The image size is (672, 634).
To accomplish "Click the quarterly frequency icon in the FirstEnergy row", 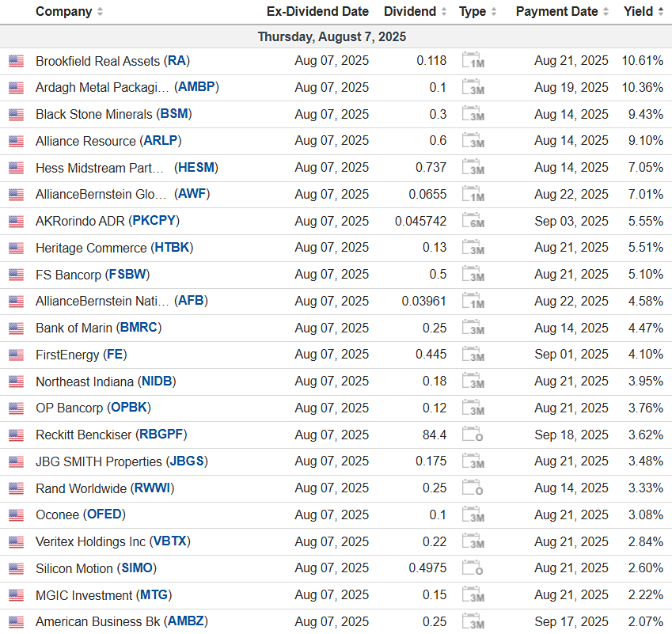I will (473, 355).
